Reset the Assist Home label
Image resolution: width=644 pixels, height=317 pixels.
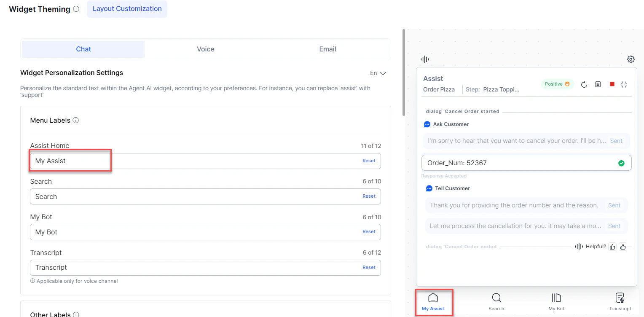coord(369,161)
